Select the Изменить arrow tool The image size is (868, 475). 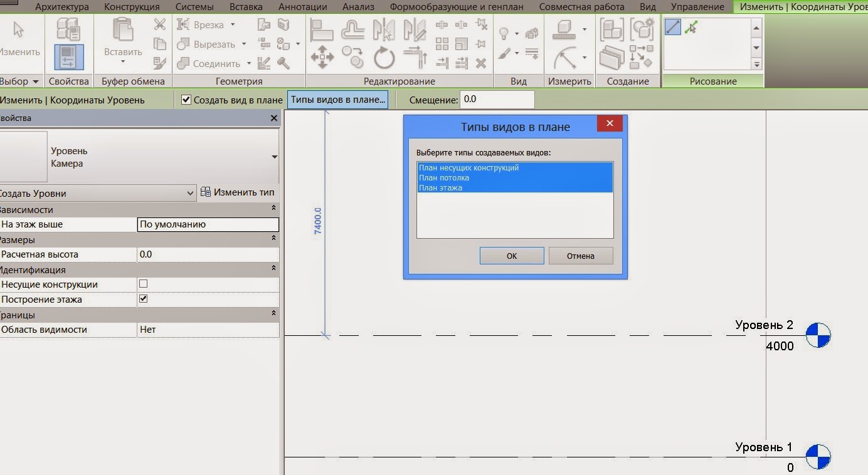tap(18, 38)
